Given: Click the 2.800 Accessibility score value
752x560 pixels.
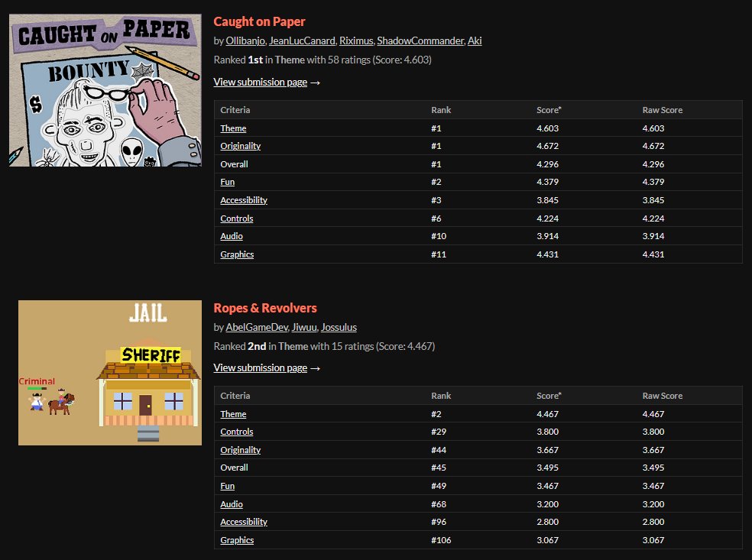Looking at the screenshot, I should 547,522.
